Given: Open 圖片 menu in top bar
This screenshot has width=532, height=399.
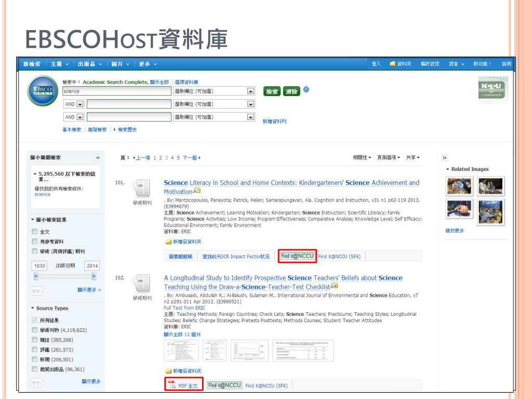Looking at the screenshot, I should tap(120, 64).
